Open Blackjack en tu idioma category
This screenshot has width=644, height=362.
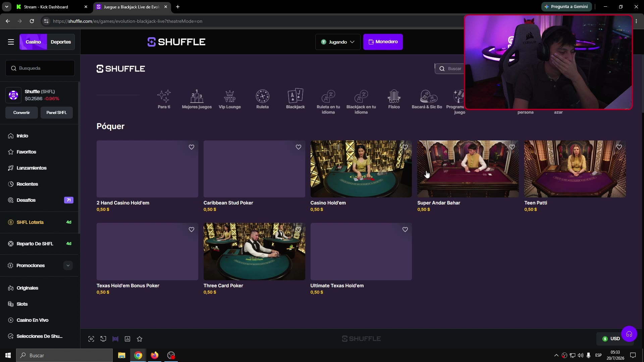[361, 102]
